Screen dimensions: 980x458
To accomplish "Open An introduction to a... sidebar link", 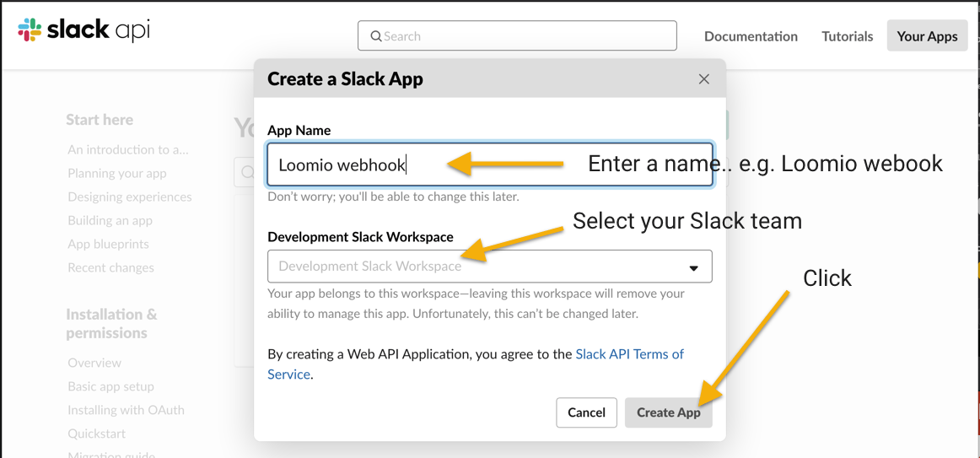I will pos(128,150).
